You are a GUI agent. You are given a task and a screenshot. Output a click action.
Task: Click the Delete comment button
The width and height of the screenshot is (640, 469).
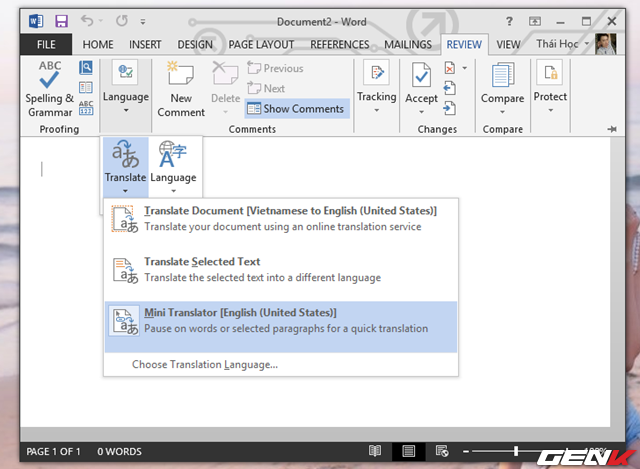[x=225, y=87]
